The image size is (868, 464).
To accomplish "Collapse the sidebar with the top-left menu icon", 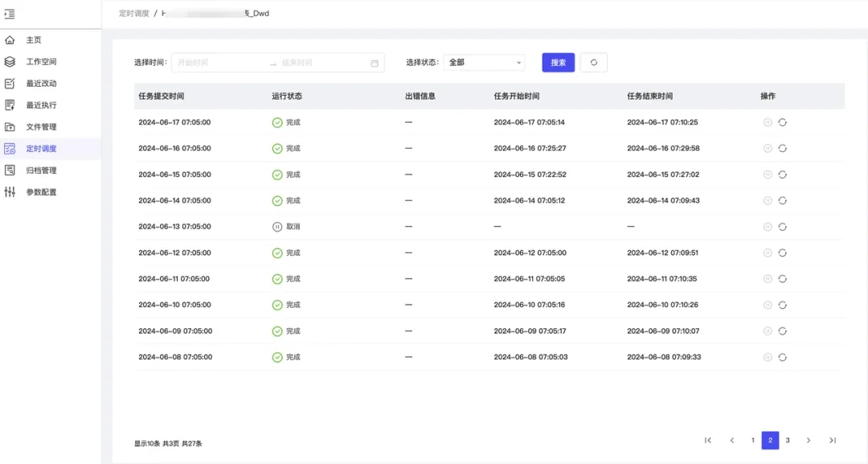I will click(10, 14).
